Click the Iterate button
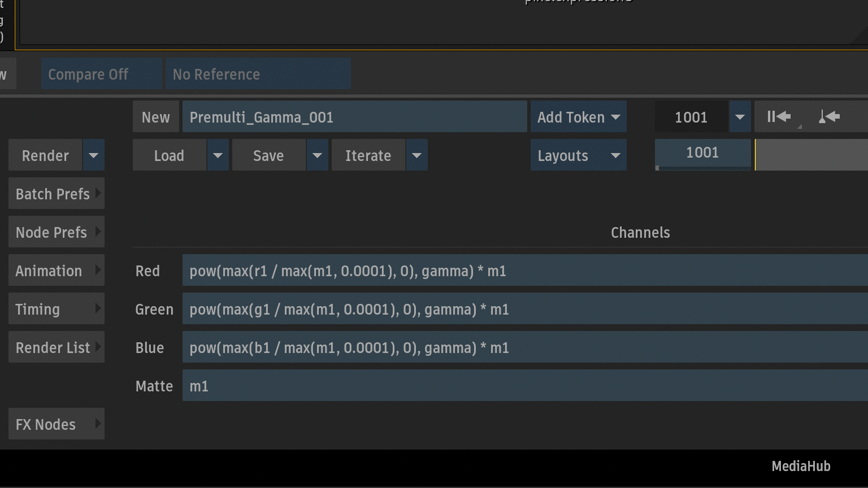Screen dimensions: 868x488 tap(368, 155)
